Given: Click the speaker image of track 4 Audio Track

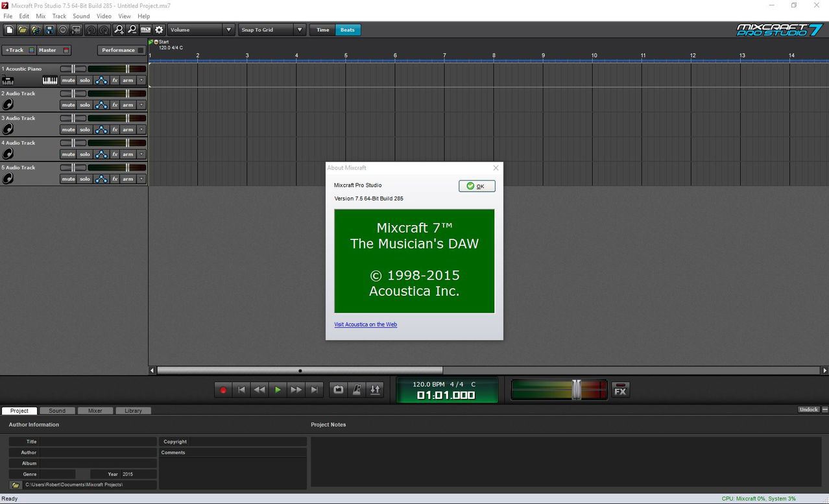Looking at the screenshot, I should [x=8, y=154].
